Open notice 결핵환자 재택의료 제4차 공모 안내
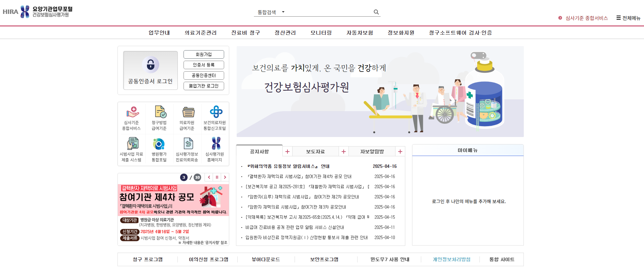Screen dimensions: 644x274 299,176
